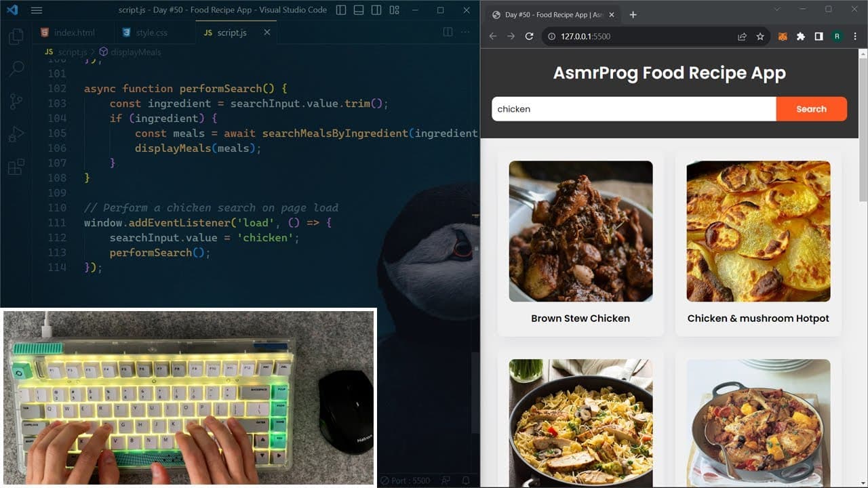Viewport: 868px width, 488px height.
Task: Bookmark this page with the star icon
Action: (x=760, y=37)
